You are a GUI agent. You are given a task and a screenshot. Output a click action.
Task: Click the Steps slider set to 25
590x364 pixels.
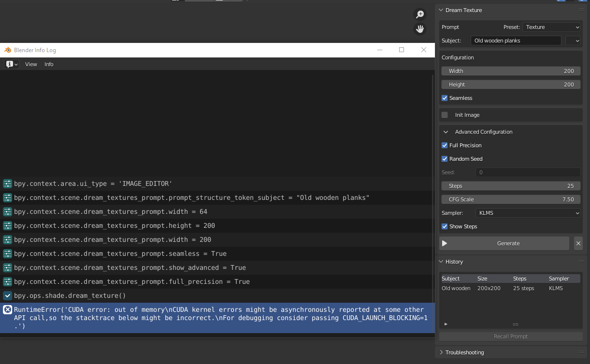[511, 186]
